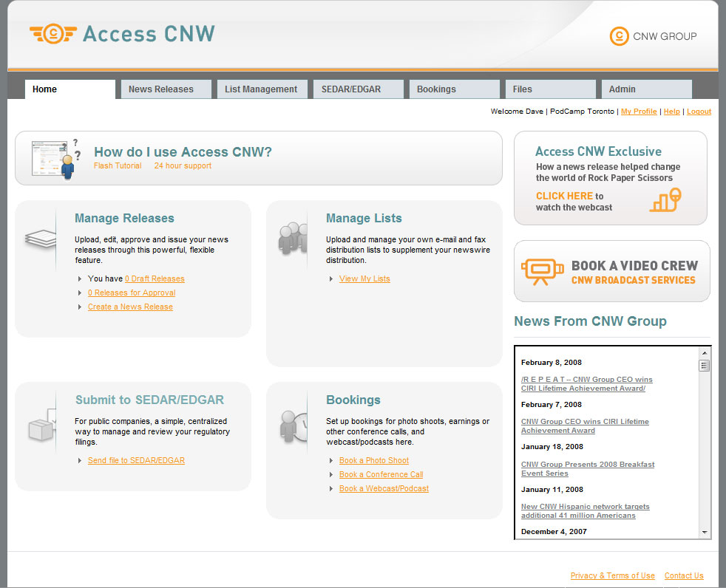Viewport: 726px width, 588px height.
Task: Click the arrow bullet beside Draft Releases
Action: coord(80,279)
